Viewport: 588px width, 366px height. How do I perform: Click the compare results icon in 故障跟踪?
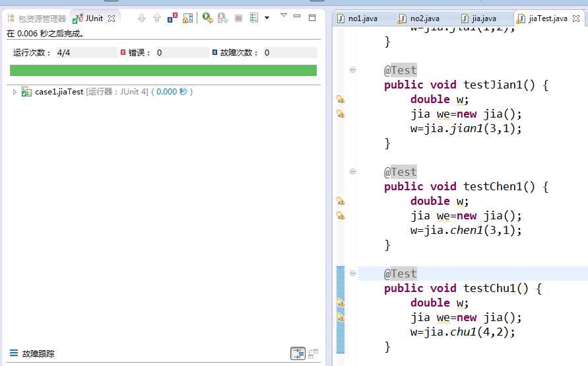[313, 354]
